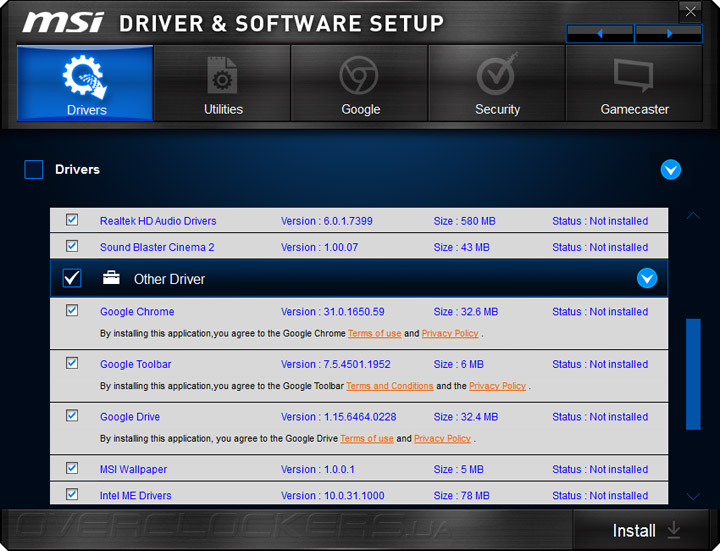This screenshot has width=720, height=551.
Task: Toggle the Google Chrome checkbox
Action: [x=72, y=311]
